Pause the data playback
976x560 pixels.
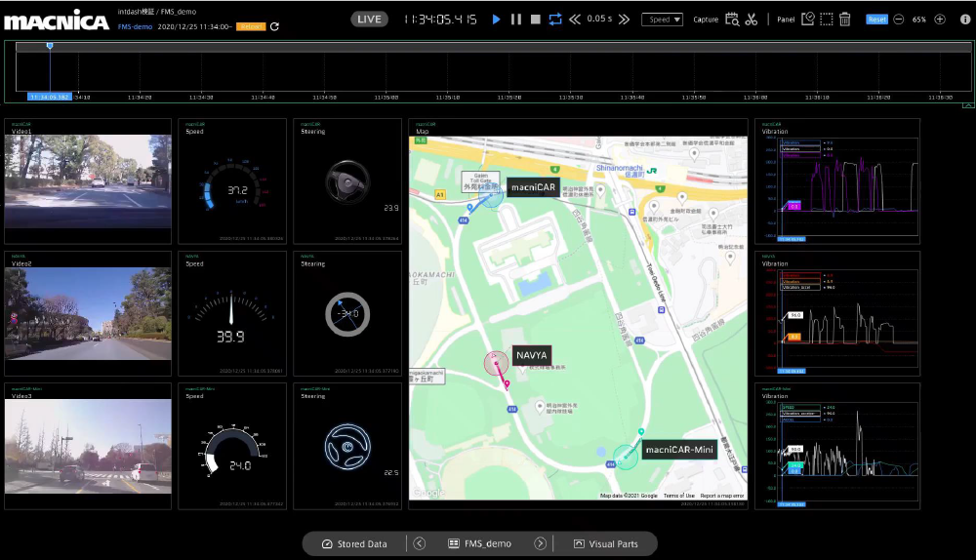click(516, 19)
